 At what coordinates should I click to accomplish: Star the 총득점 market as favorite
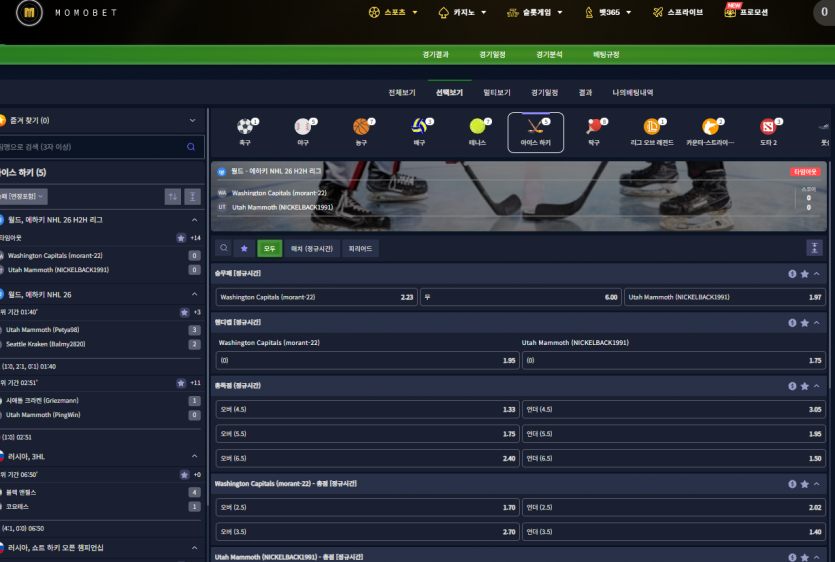coord(805,386)
